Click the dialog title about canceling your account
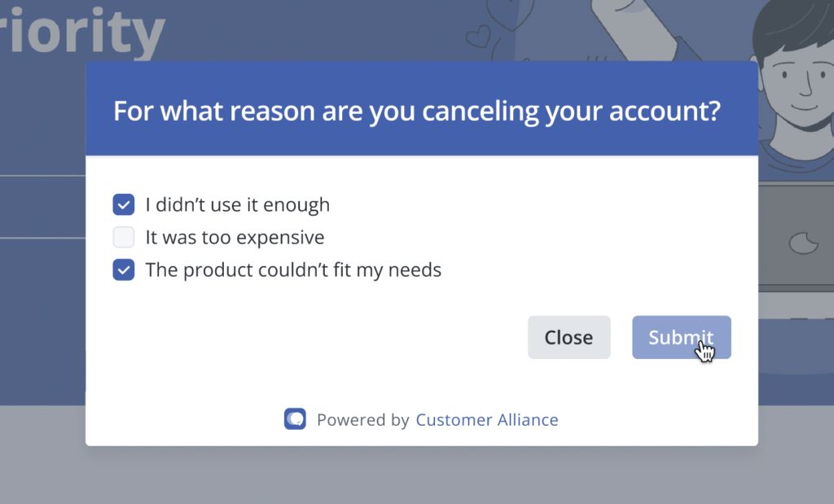834x504 pixels. pos(417,111)
